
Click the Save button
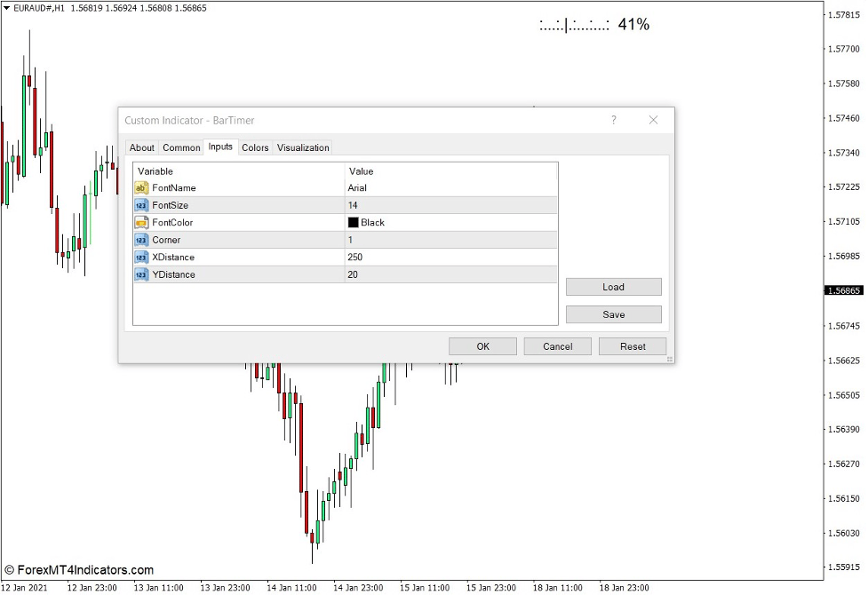tap(613, 314)
